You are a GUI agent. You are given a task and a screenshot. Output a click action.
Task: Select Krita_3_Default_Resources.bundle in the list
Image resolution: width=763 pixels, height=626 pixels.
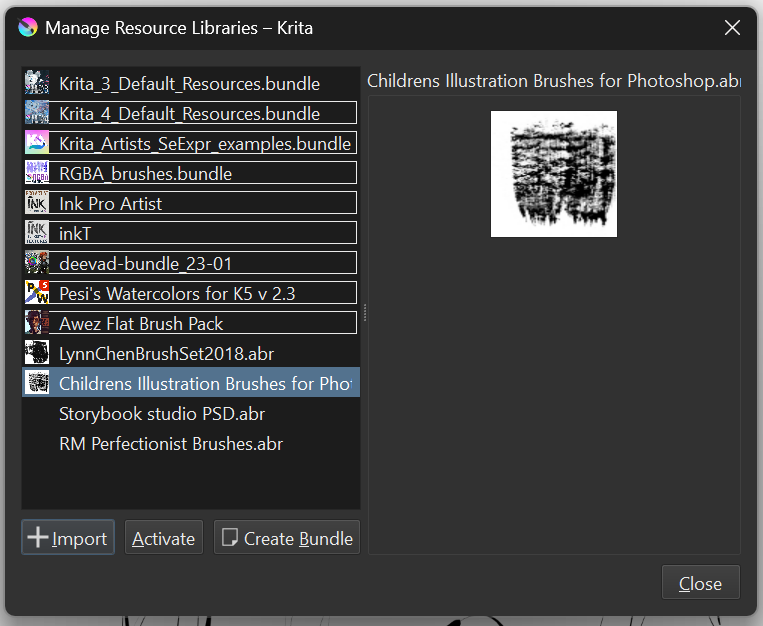point(191,83)
